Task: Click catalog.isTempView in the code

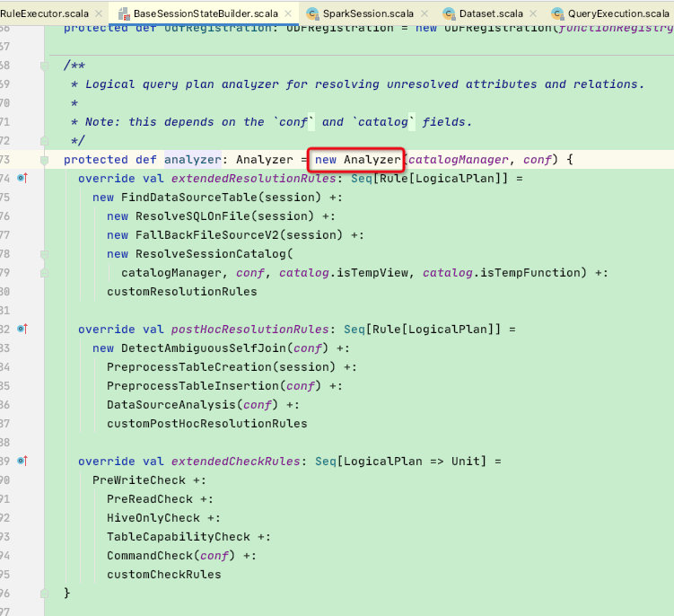Action: click(x=344, y=273)
